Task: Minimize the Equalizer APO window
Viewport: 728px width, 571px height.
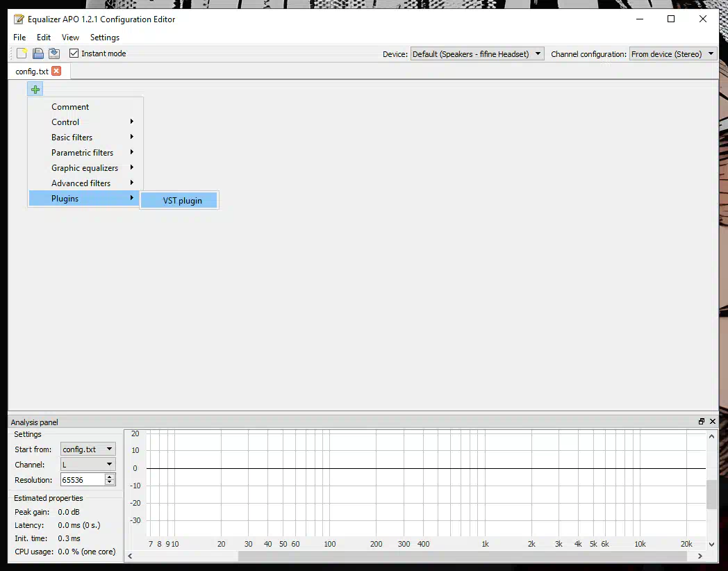Action: (640, 19)
